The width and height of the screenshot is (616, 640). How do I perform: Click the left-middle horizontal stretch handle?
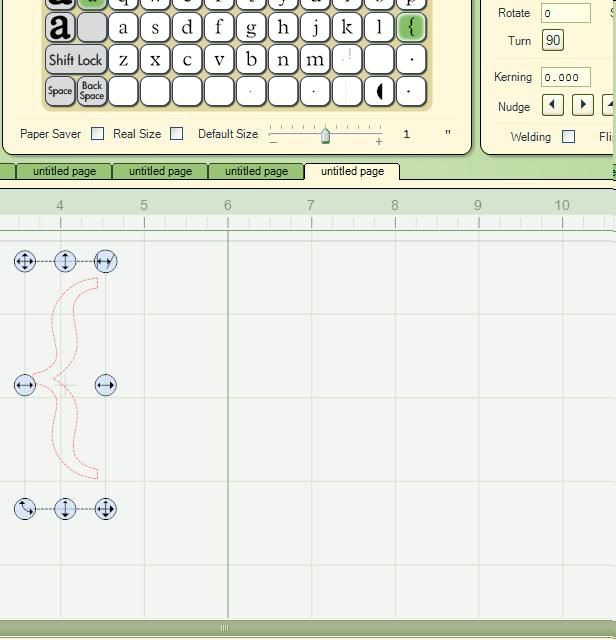coord(24,385)
